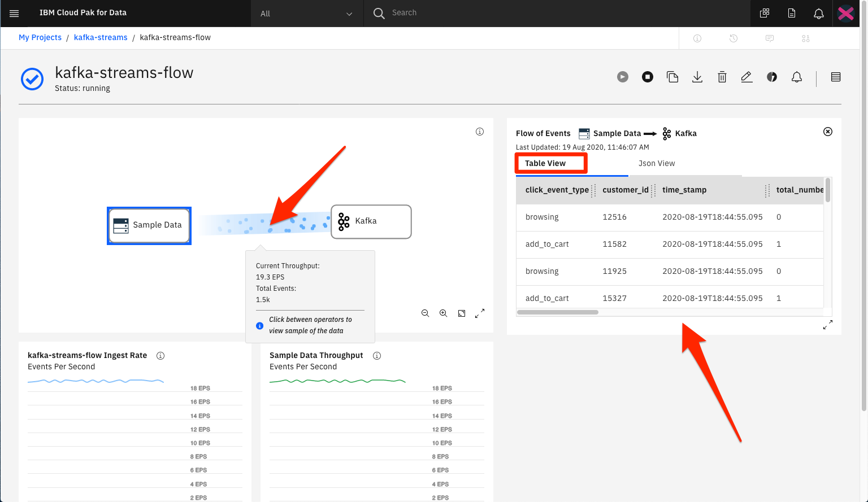Screen dimensions: 868x502
Task: Close the Flow of Events panel
Action: coord(828,132)
